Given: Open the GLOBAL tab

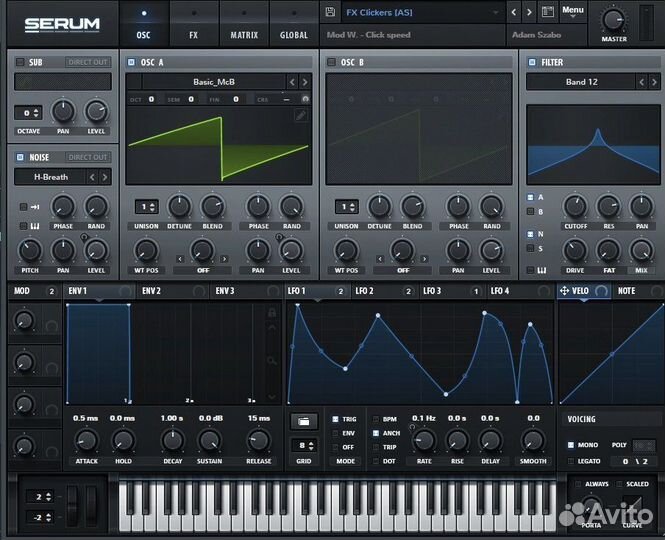Looking at the screenshot, I should [x=294, y=24].
